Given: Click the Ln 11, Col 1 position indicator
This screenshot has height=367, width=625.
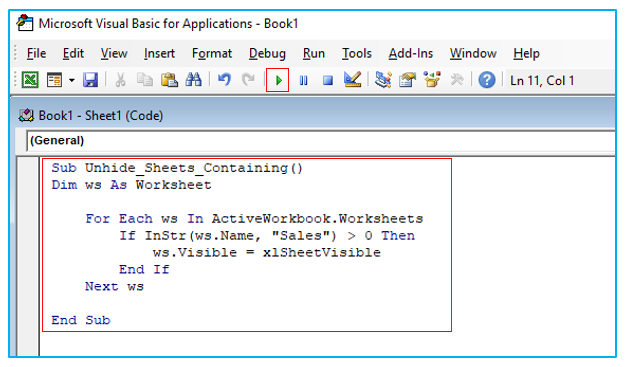Looking at the screenshot, I should pyautogui.click(x=542, y=80).
